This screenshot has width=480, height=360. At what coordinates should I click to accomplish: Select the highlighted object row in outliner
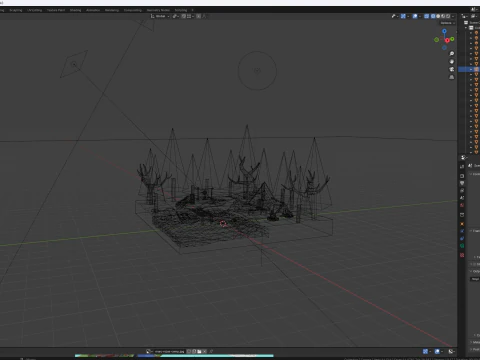coord(469,69)
